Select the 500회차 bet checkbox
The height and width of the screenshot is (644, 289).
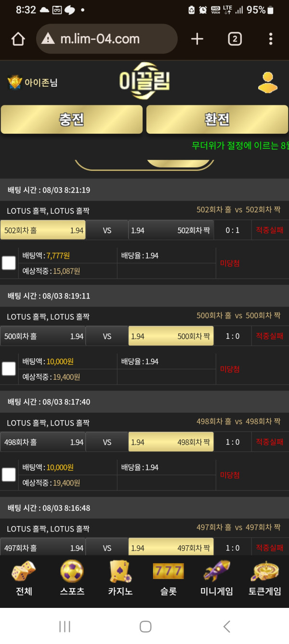coord(9,369)
